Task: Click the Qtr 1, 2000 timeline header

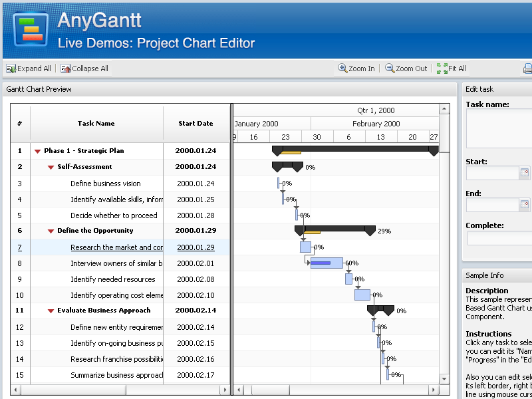Action: pyautogui.click(x=376, y=110)
